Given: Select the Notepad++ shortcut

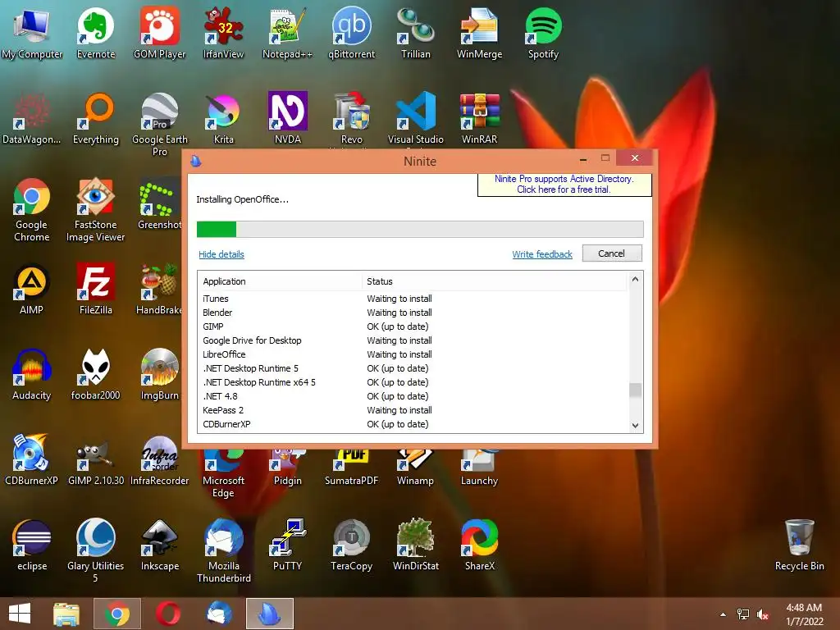Looking at the screenshot, I should [x=287, y=33].
